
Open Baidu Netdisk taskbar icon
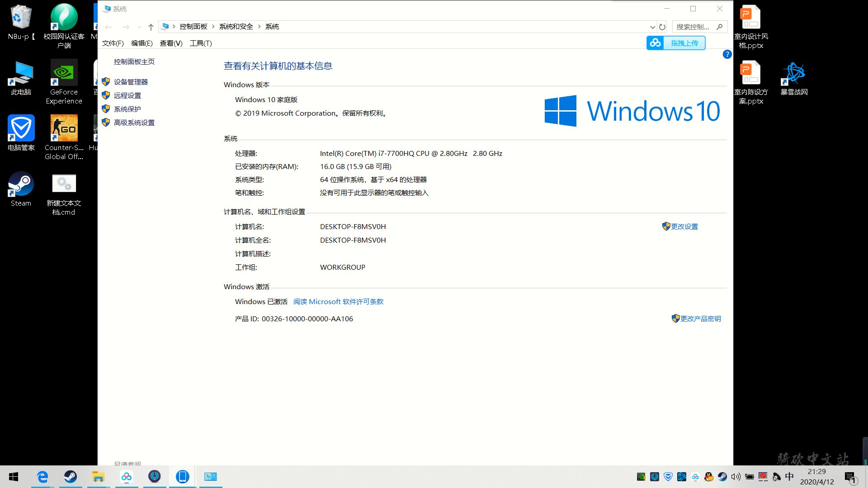click(127, 477)
